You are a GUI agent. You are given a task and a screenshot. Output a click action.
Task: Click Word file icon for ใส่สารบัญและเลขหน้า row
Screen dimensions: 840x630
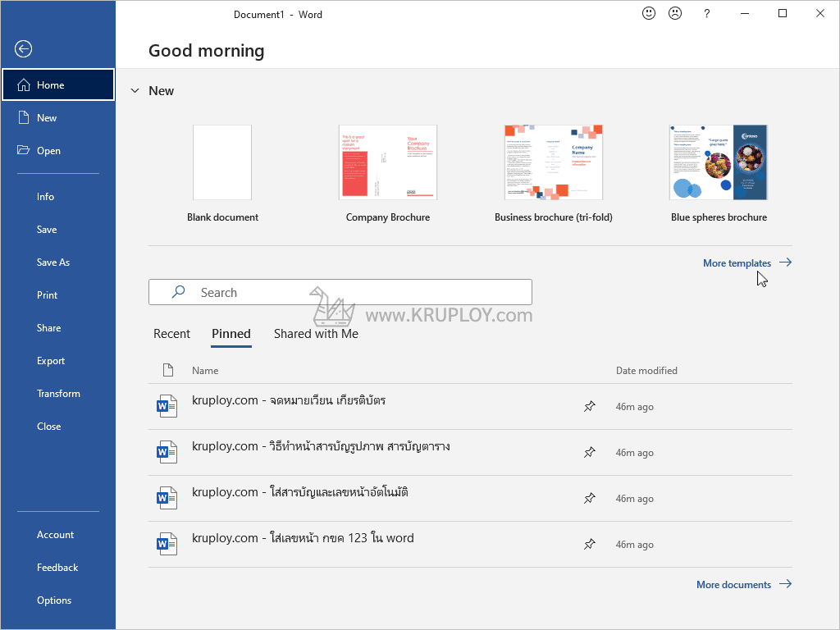(x=167, y=498)
